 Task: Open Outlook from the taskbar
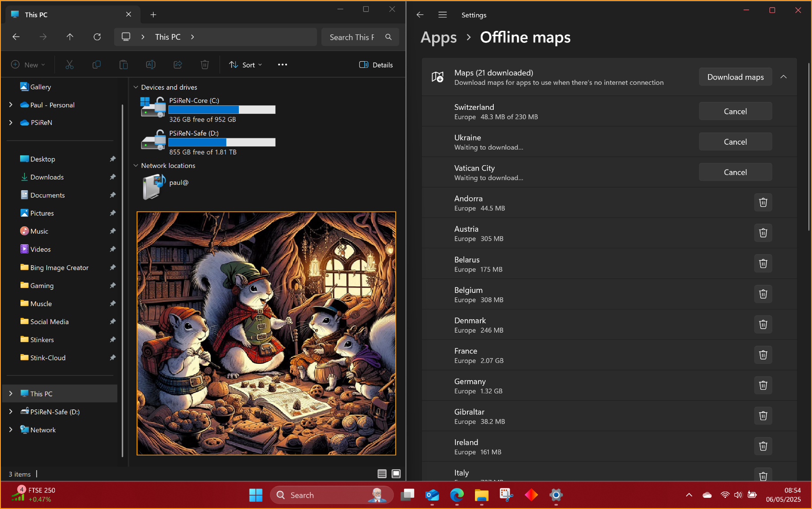coord(432,495)
